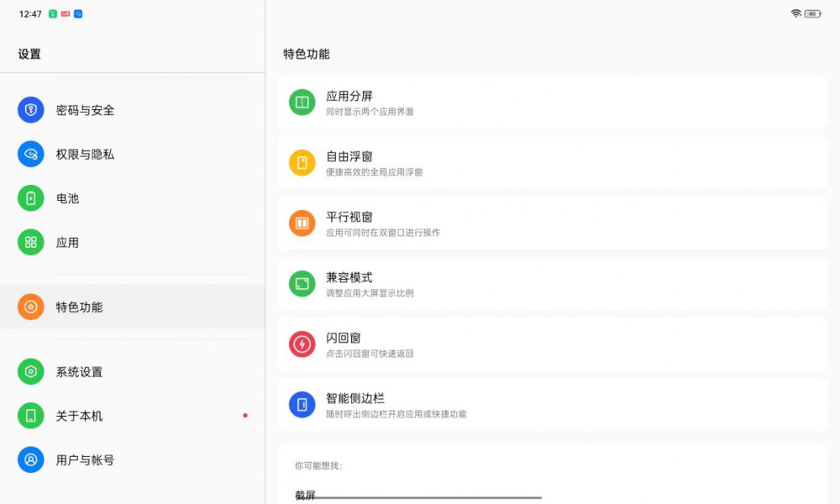Tap the battery indicator in status bar
Image resolution: width=840 pixels, height=504 pixels.
[x=812, y=13]
